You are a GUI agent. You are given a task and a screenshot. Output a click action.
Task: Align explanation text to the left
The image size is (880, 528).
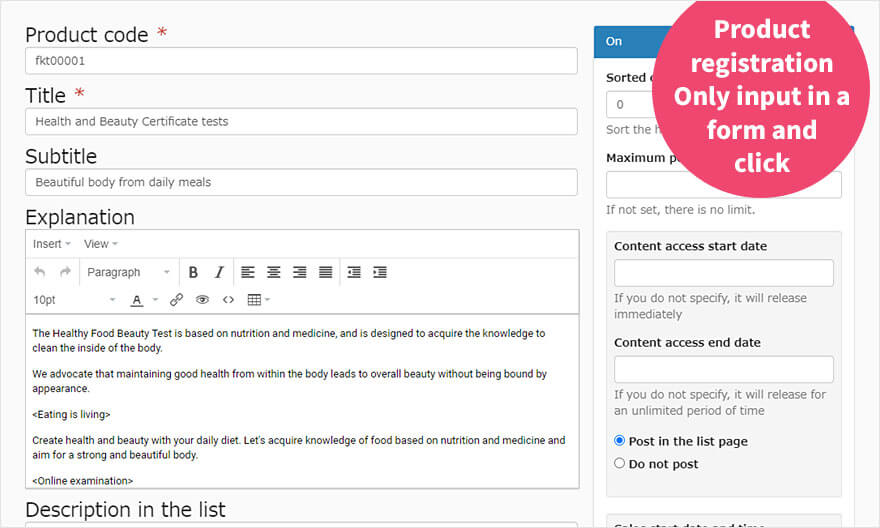248,272
